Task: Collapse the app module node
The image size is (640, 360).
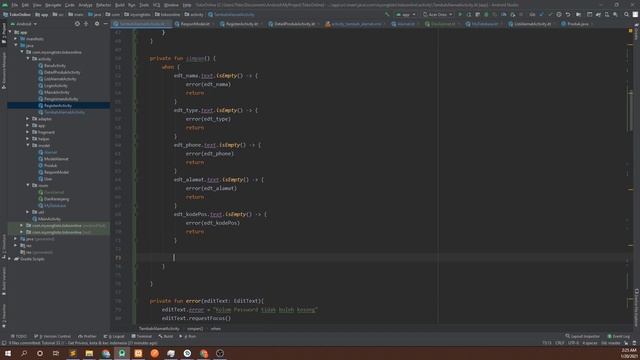Action: click(x=10, y=32)
